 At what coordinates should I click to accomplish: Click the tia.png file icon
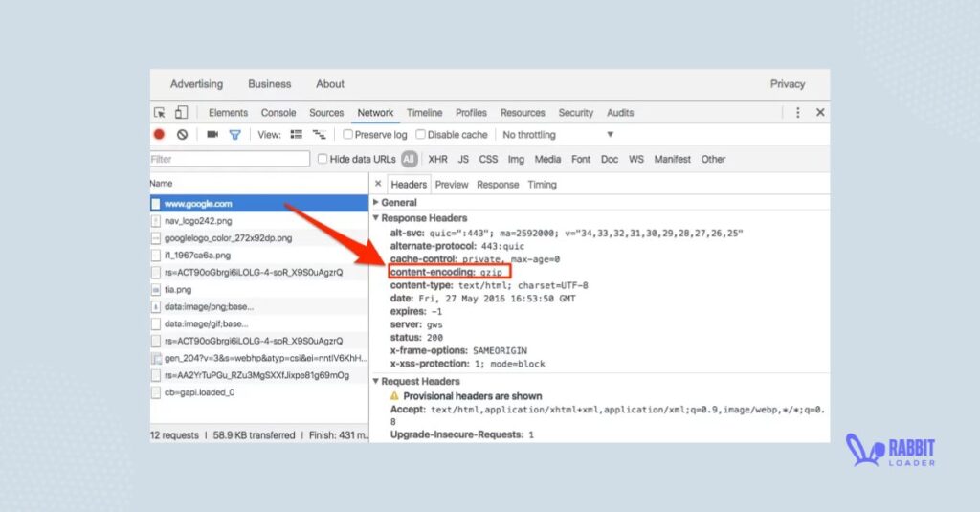click(x=156, y=289)
